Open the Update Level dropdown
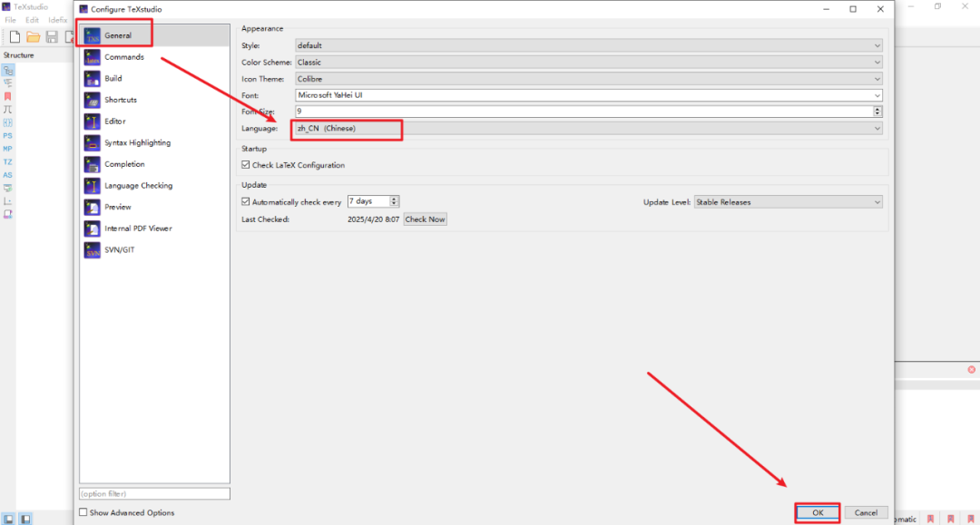 (788, 202)
